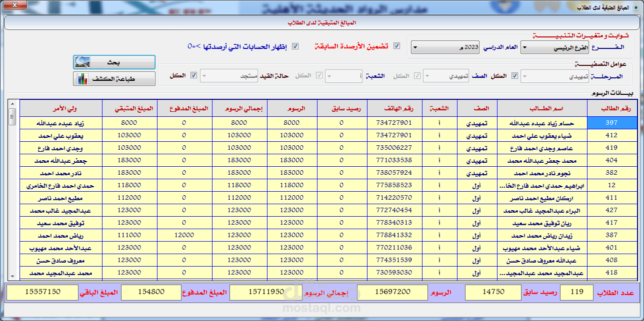Click the ولي الأمر column header
This screenshot has width=644, height=321.
(x=61, y=108)
